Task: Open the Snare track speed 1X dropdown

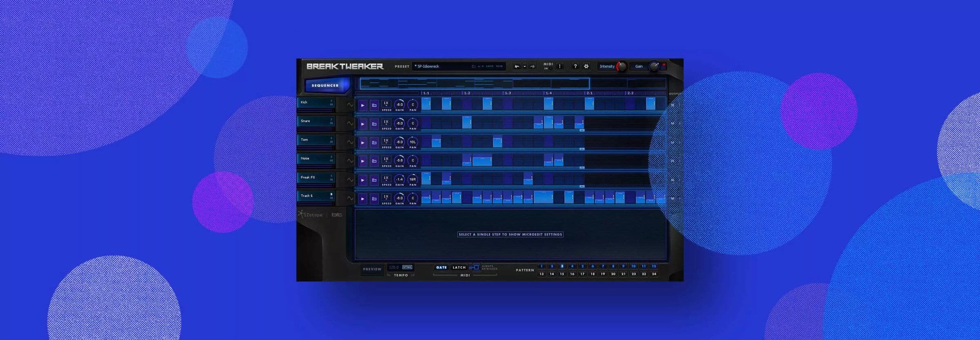Action: pyautogui.click(x=386, y=122)
